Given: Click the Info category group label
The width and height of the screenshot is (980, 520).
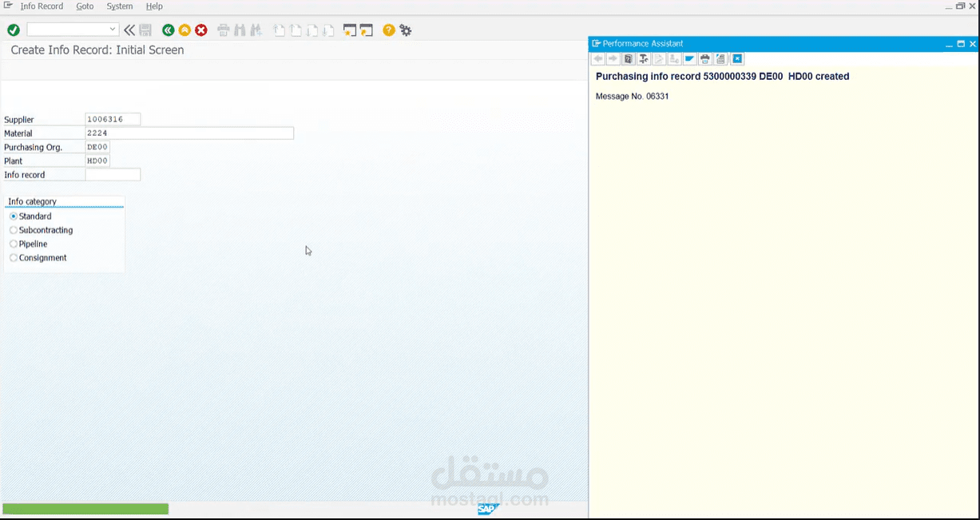Looking at the screenshot, I should point(32,201).
